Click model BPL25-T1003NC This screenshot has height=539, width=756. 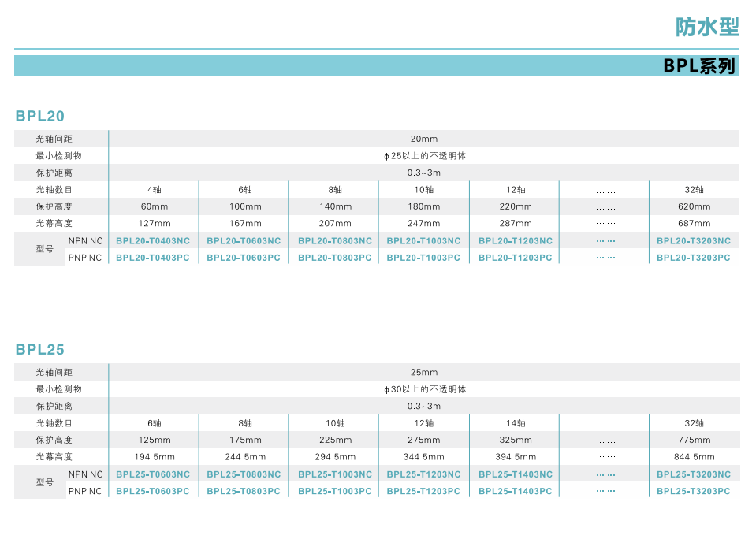pos(335,474)
